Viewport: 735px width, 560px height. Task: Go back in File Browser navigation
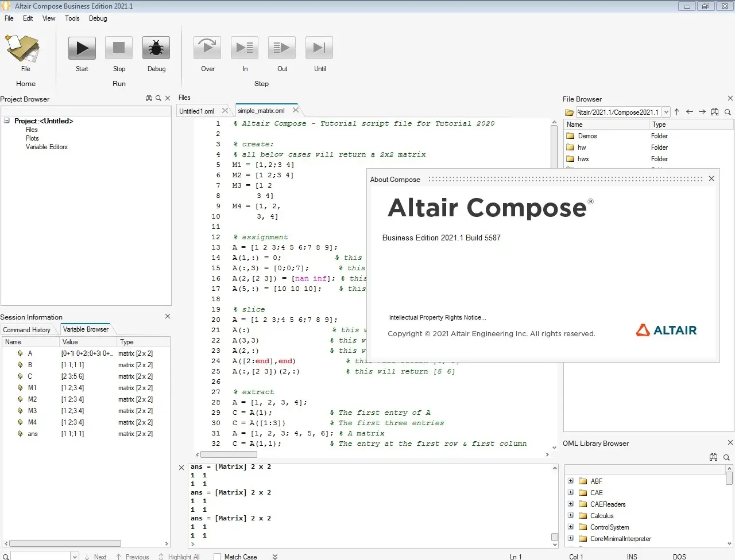click(689, 112)
